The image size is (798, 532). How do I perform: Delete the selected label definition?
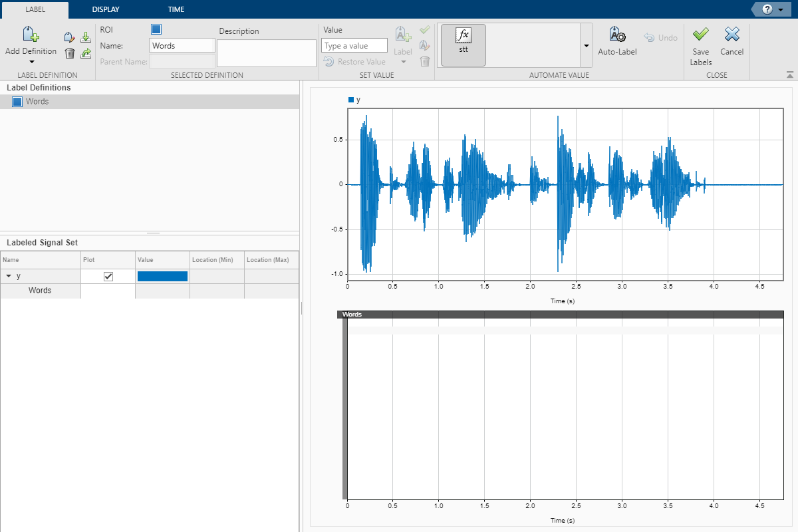(x=69, y=54)
